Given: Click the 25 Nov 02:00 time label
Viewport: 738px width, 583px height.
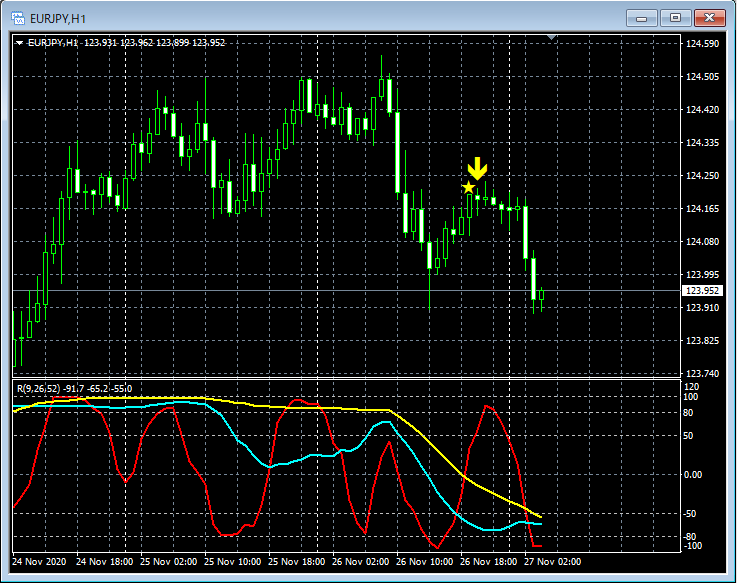Looking at the screenshot, I should click(168, 562).
